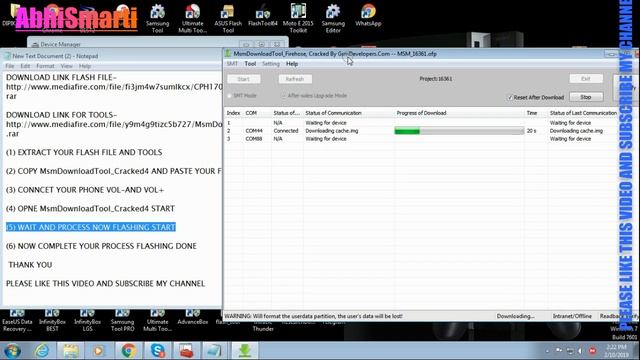Open the File menu in Notepad
Screen dimensions: 640x360
pos(10,66)
